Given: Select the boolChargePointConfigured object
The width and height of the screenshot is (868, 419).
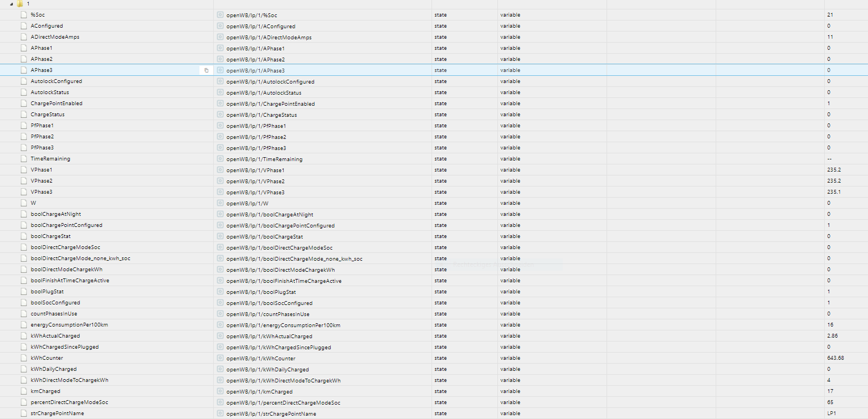Looking at the screenshot, I should (x=66, y=225).
